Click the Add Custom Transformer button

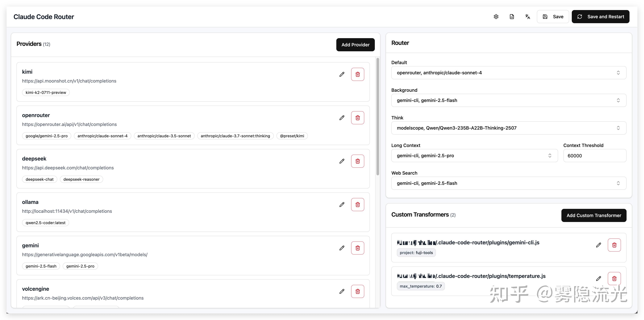593,215
